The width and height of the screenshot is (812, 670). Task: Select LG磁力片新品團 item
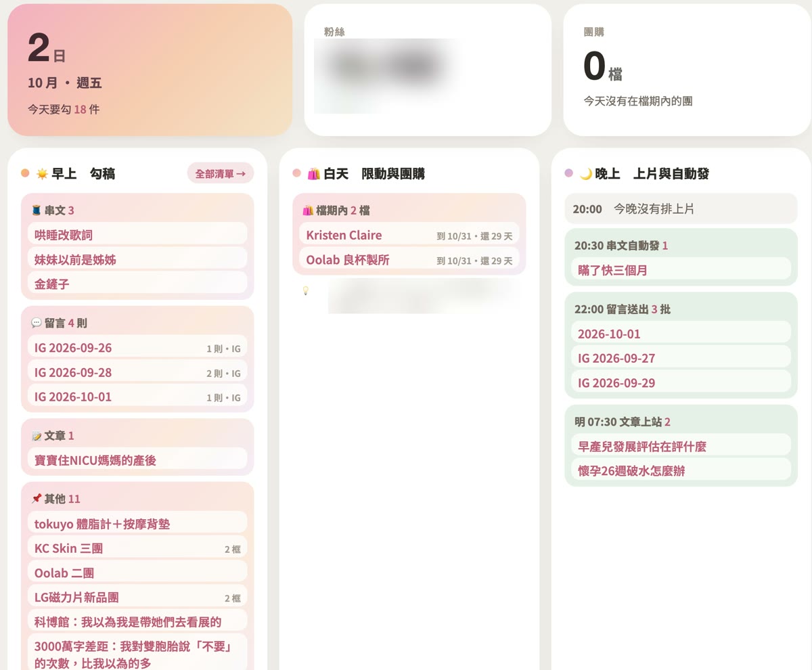pyautogui.click(x=137, y=597)
